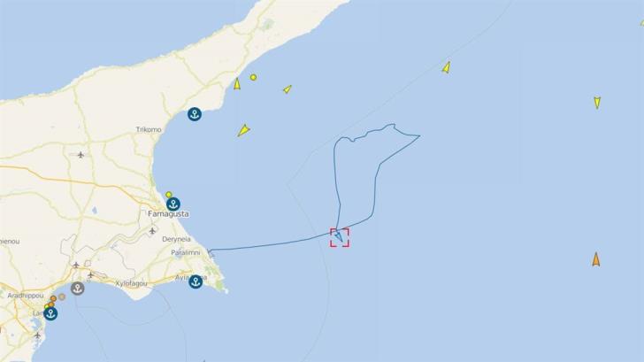Select yellow circle vessel near northern coast
The width and height of the screenshot is (644, 362).
(x=253, y=77)
